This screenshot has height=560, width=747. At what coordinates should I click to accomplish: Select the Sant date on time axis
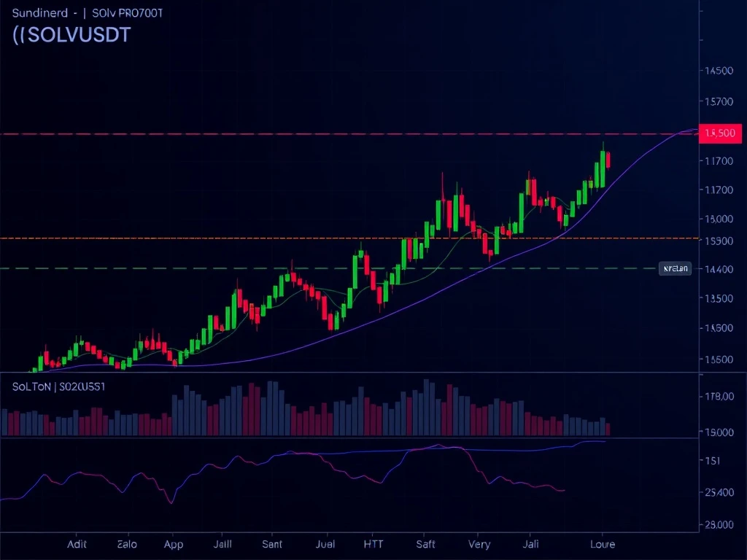(271, 544)
